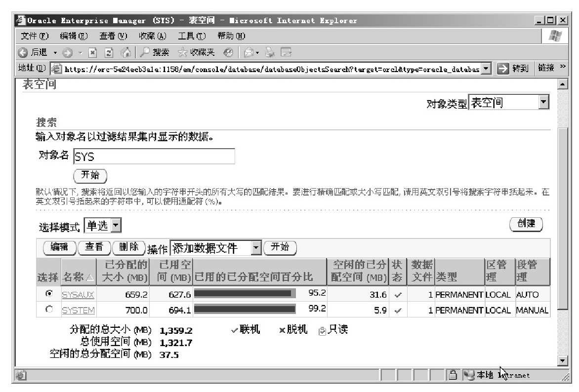Image resolution: width=579 pixels, height=392 pixels.
Task: Open the 操作 action dropdown
Action: pyautogui.click(x=256, y=248)
